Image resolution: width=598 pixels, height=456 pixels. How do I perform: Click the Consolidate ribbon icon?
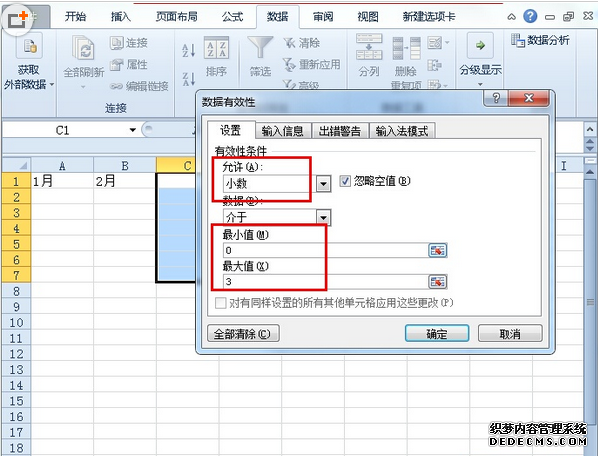coord(435,65)
